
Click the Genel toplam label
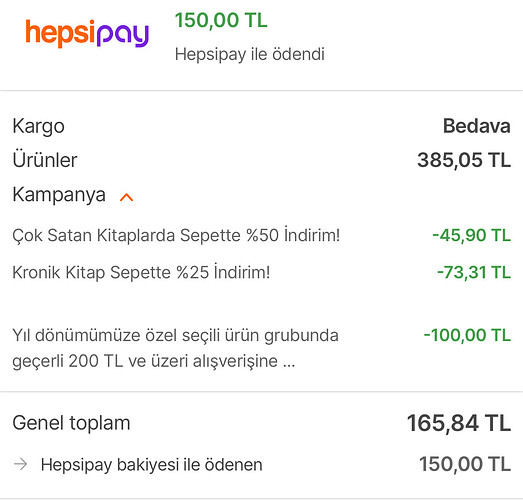click(71, 423)
